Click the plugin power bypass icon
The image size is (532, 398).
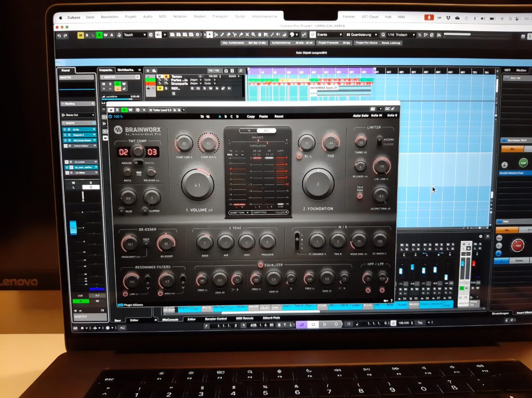pos(110,116)
